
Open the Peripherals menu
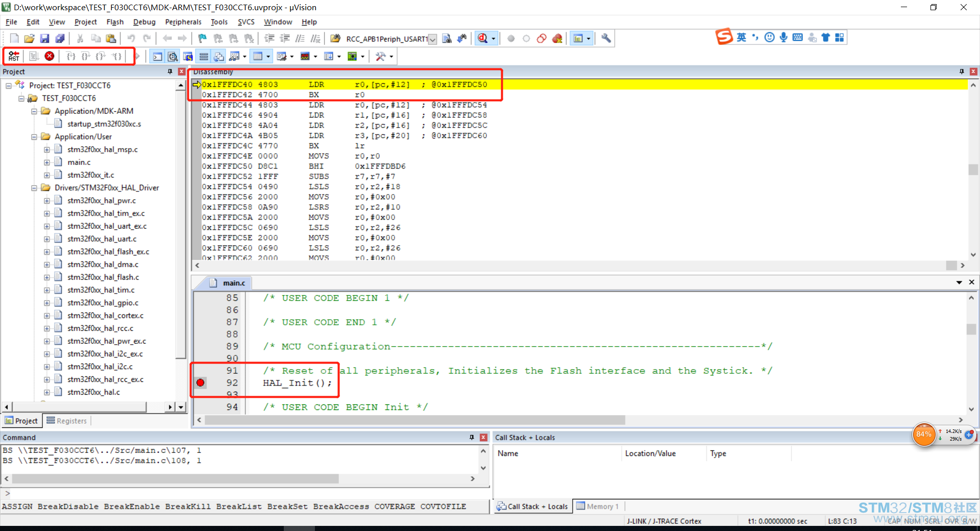click(183, 22)
